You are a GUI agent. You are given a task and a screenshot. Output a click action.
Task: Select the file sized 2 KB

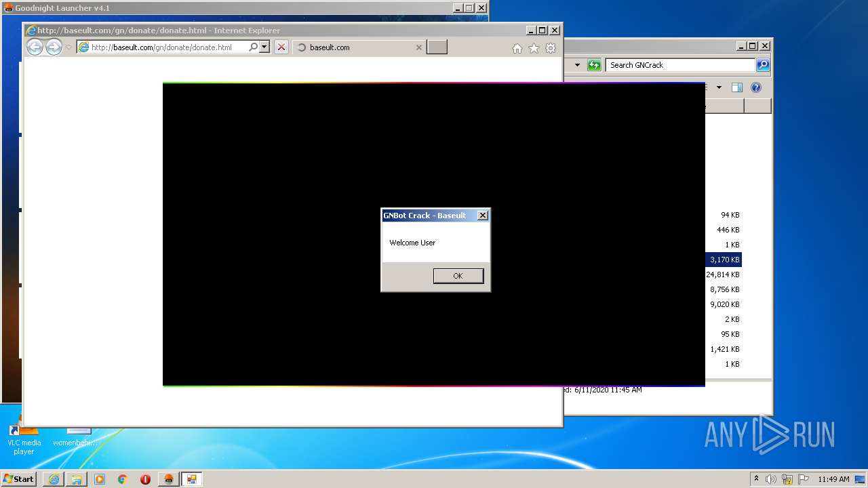[732, 319]
